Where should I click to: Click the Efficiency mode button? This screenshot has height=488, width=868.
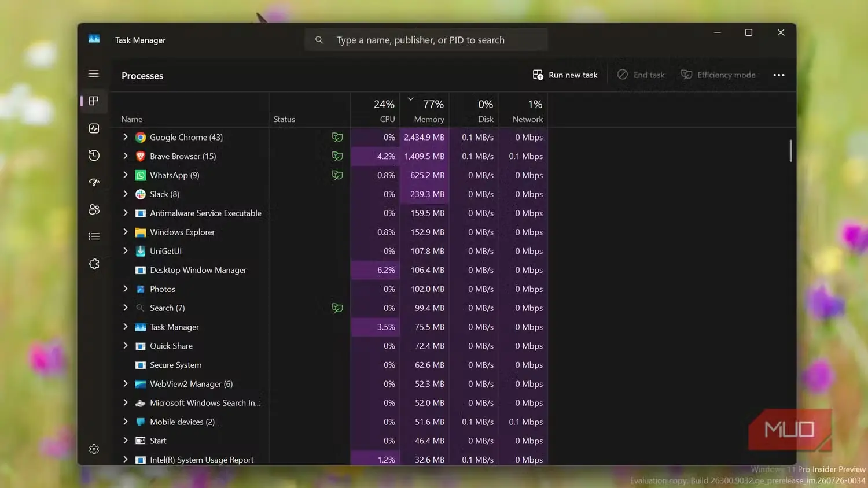[718, 75]
